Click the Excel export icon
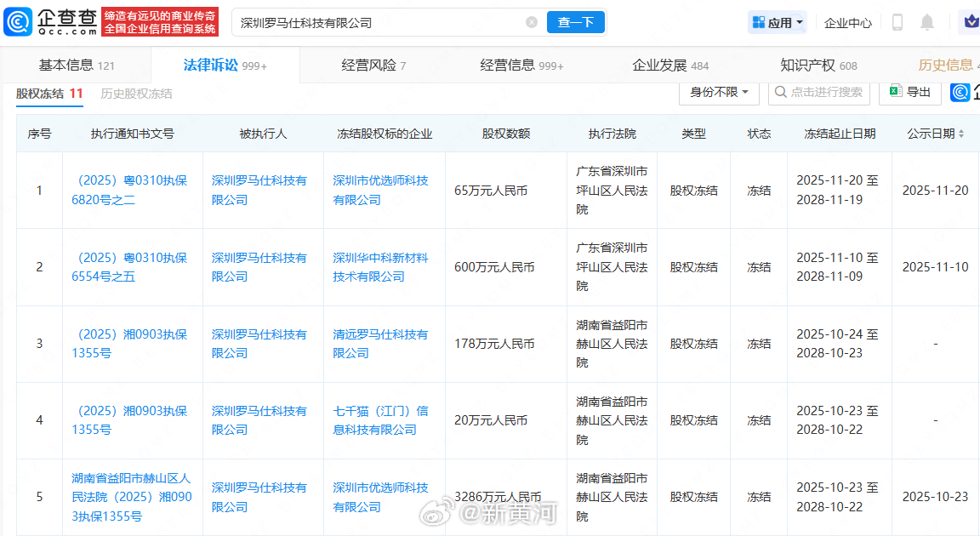 click(x=895, y=91)
